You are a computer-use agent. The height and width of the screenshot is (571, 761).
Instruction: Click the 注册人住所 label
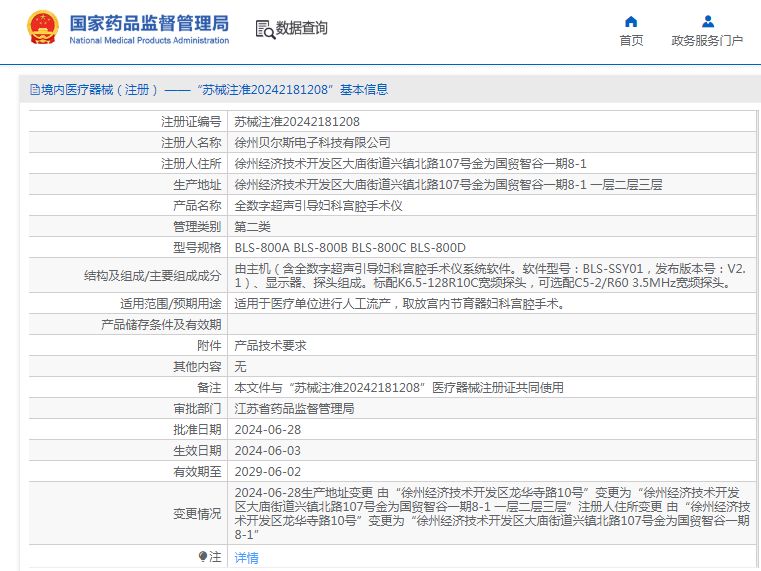[191, 163]
